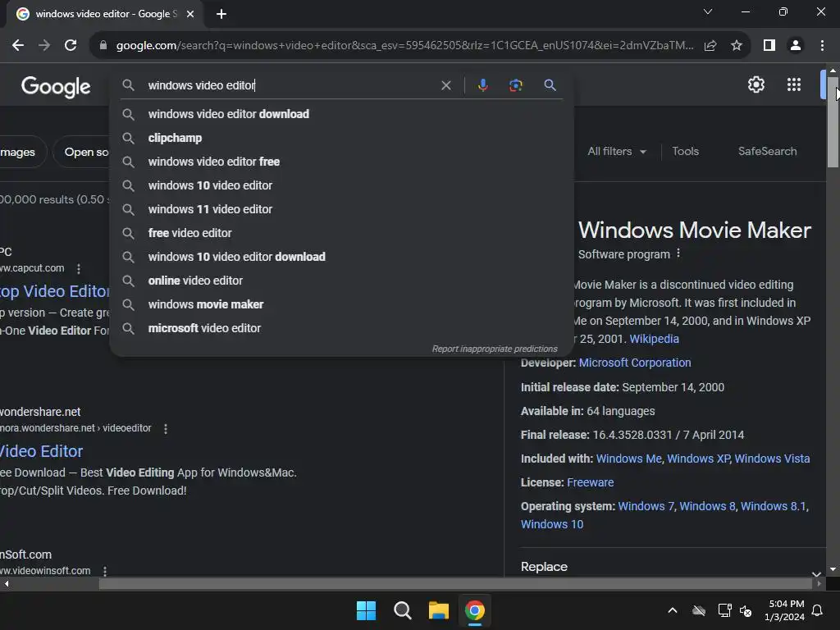The height and width of the screenshot is (630, 840).
Task: Close the windows video editor tab
Action: click(x=190, y=14)
